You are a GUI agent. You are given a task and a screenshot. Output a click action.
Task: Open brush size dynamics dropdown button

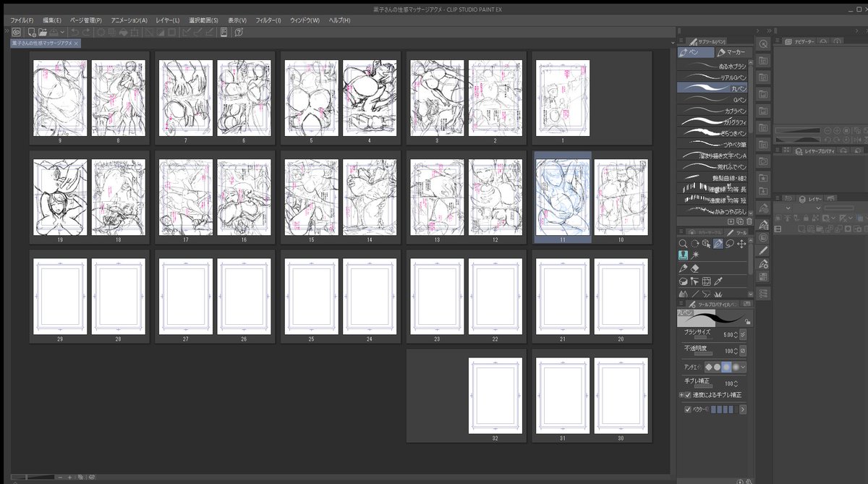pyautogui.click(x=743, y=335)
